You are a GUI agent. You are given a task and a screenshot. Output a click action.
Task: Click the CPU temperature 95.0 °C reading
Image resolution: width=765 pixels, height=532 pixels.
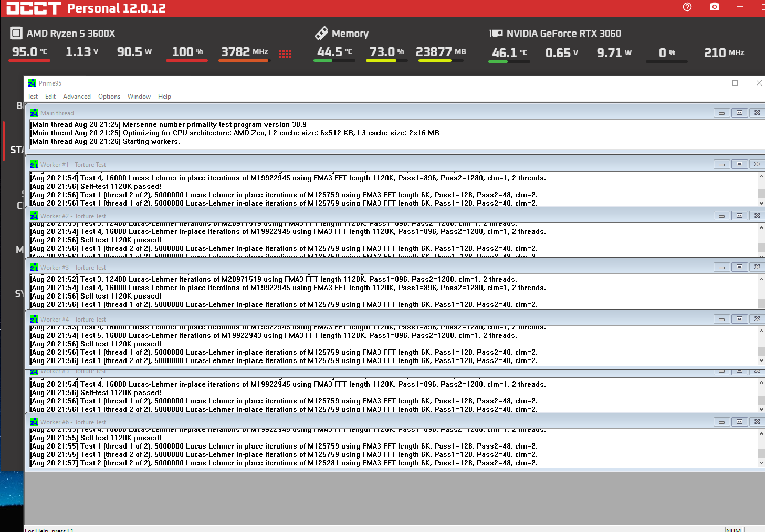pos(29,52)
